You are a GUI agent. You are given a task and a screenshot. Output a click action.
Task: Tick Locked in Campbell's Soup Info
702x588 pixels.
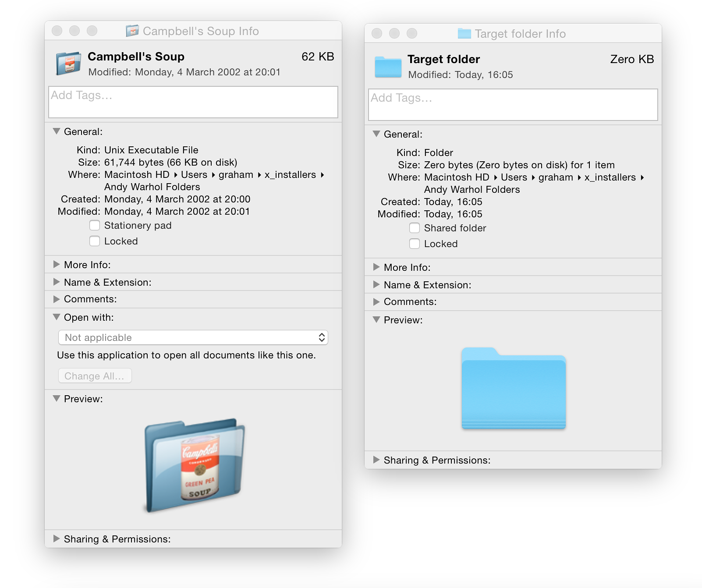click(x=95, y=241)
